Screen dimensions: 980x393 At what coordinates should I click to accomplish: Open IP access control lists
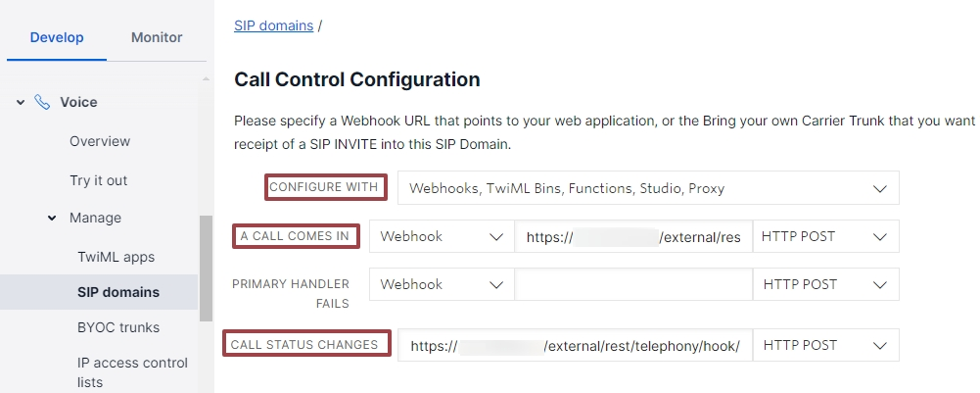tap(132, 372)
